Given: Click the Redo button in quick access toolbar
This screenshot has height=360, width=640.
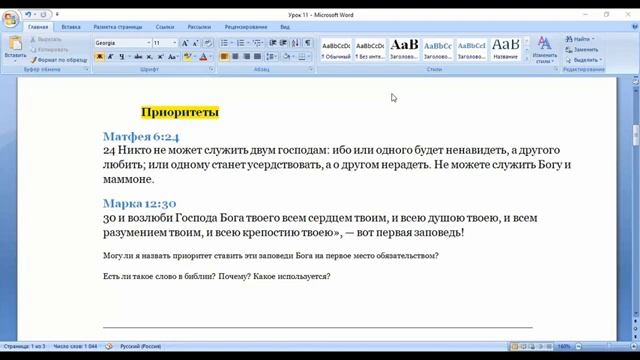Looking at the screenshot, I should coord(43,15).
